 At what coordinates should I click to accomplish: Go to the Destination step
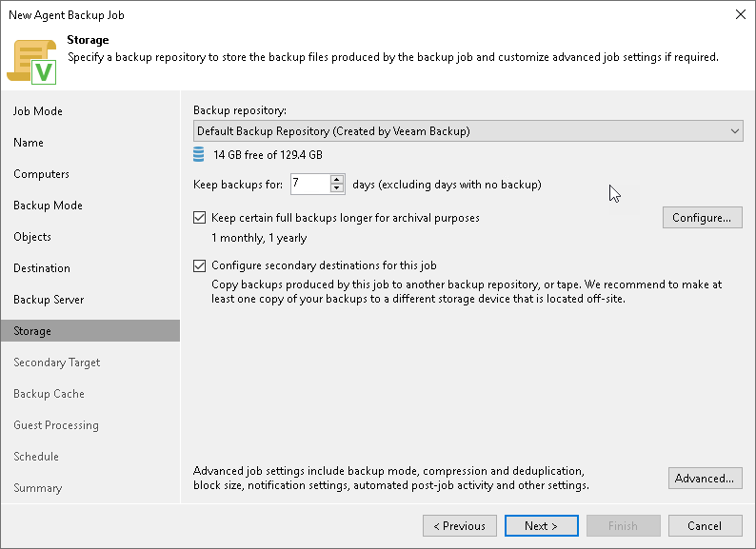[42, 268]
